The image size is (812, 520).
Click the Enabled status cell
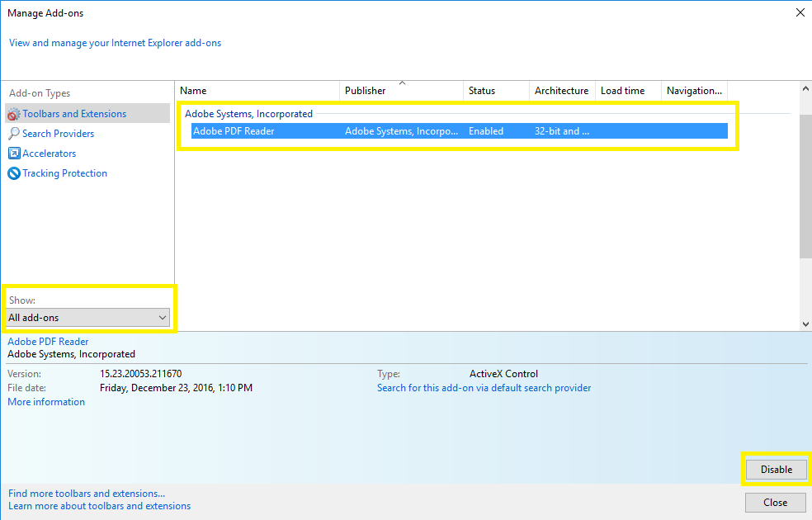pyautogui.click(x=486, y=131)
